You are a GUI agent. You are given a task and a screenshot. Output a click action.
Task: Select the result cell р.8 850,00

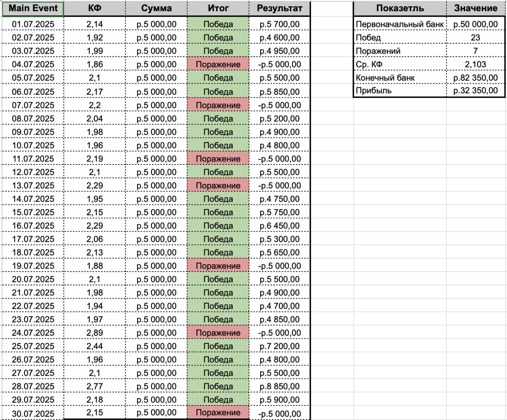coord(280,386)
